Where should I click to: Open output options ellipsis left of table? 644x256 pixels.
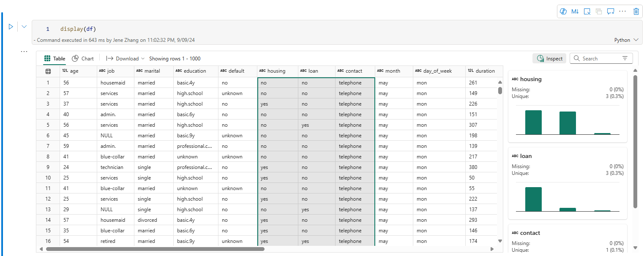[x=24, y=52]
